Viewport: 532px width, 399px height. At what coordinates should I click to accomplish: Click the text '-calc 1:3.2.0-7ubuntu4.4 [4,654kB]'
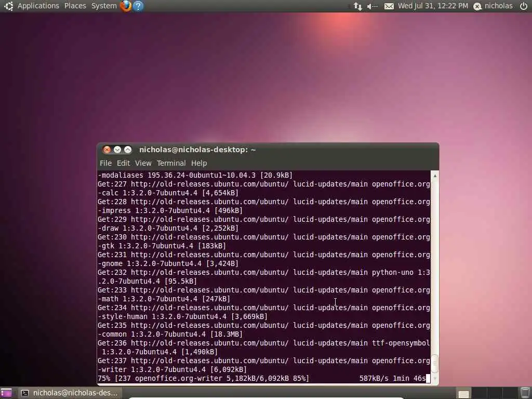click(168, 193)
